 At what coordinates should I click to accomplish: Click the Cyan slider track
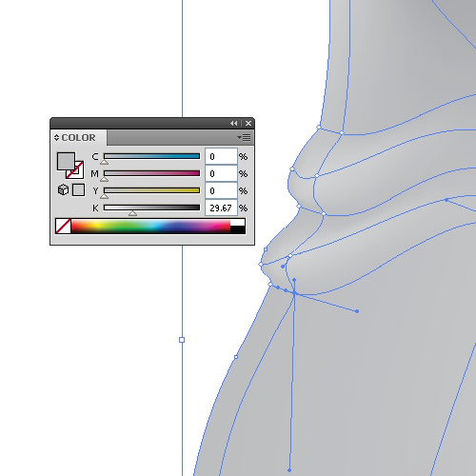tap(151, 156)
